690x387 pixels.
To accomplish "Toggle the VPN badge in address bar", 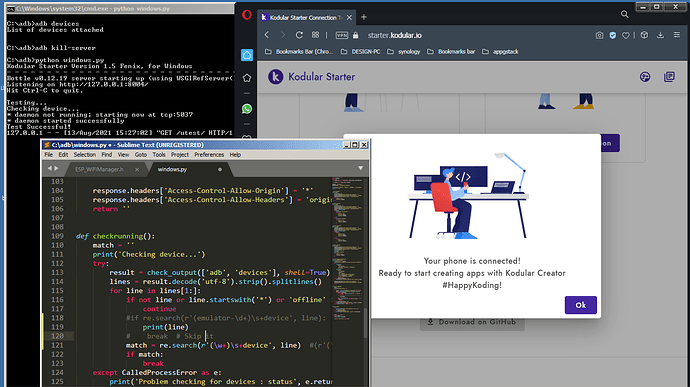I will coord(341,35).
